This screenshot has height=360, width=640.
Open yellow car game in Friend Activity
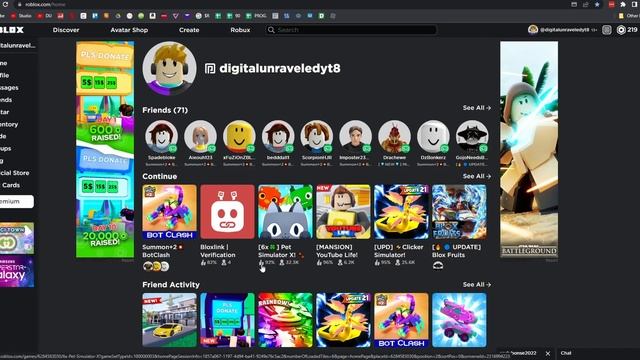click(169, 320)
